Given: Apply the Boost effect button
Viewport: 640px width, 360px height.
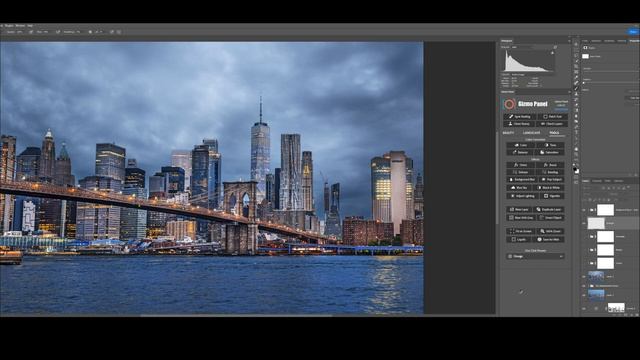Looking at the screenshot, I should click(x=550, y=165).
